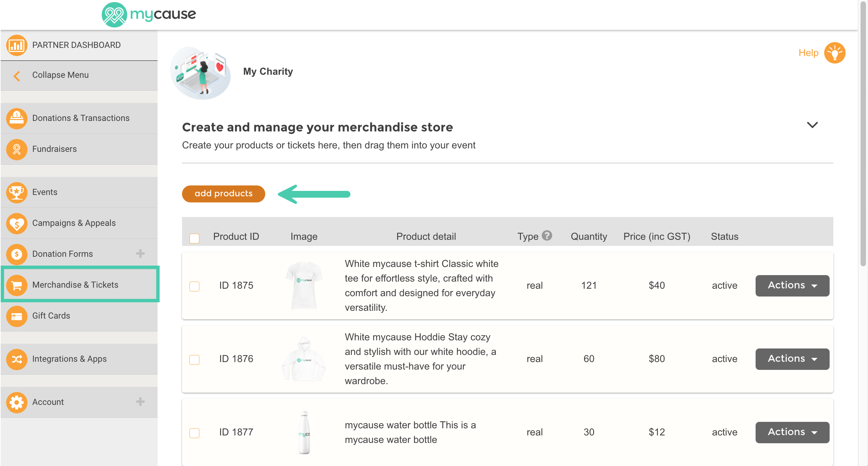Click the Merchandise & Tickets cart icon
Image resolution: width=868 pixels, height=466 pixels.
(x=16, y=285)
